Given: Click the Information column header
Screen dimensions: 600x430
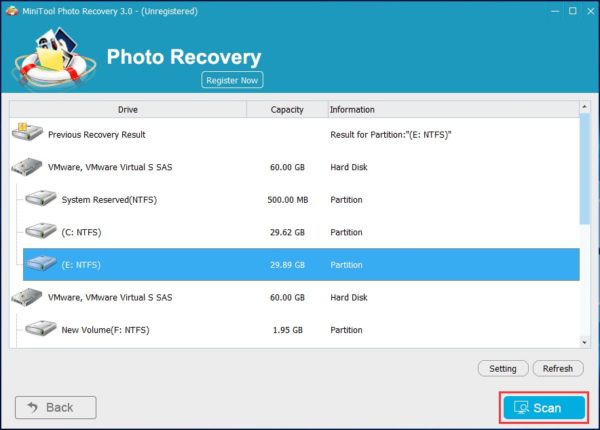Looking at the screenshot, I should [453, 109].
